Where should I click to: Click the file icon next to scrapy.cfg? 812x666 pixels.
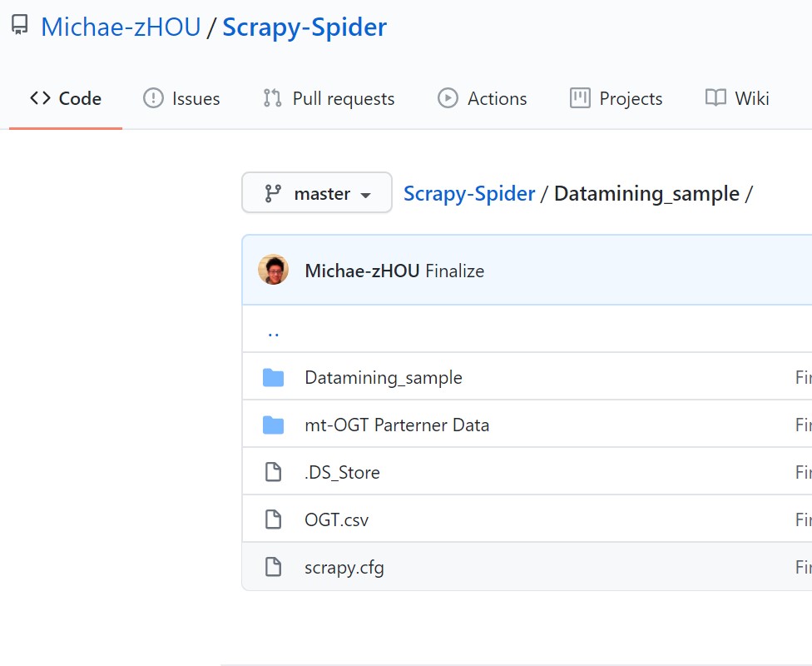pos(274,567)
